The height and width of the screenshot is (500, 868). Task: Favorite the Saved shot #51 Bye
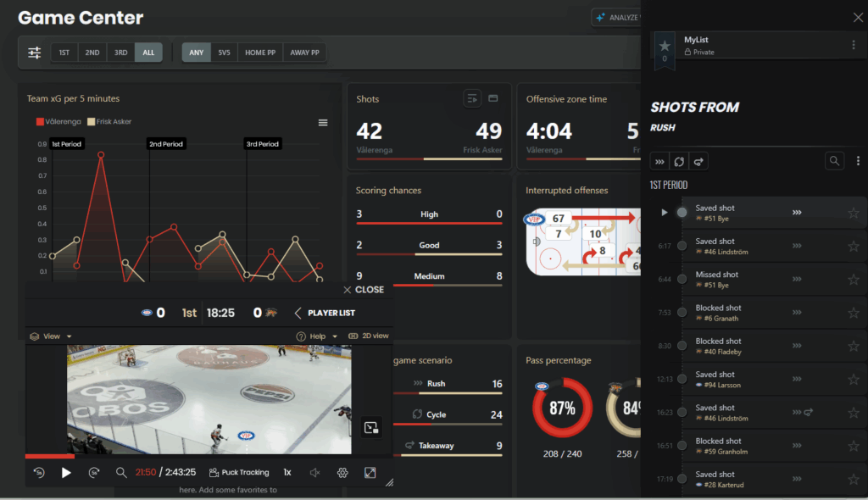(x=854, y=213)
